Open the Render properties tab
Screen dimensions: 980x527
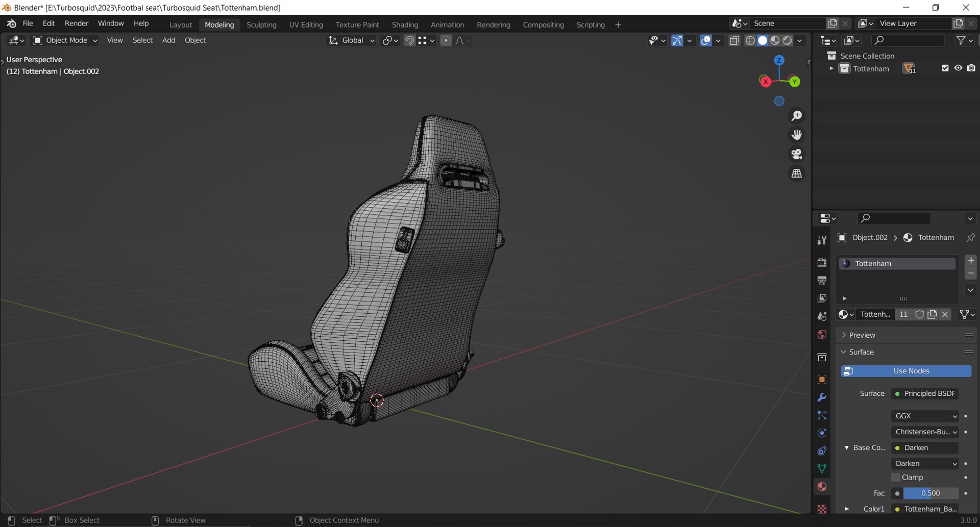click(822, 262)
